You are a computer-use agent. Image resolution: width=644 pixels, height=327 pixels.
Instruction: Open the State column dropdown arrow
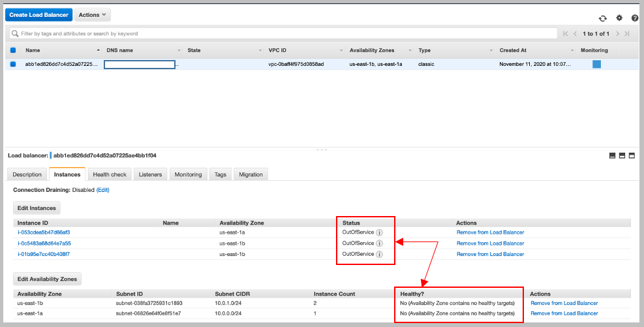260,50
